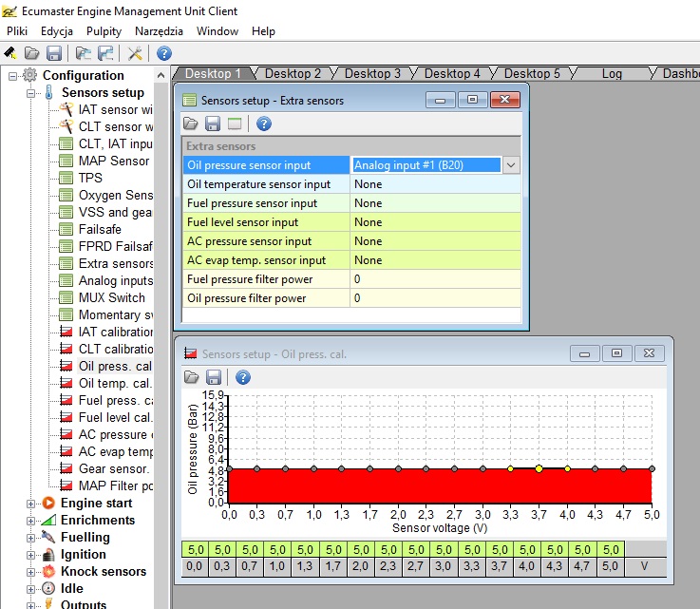Expand the Knock sensors node
Screen dimensions: 700x609
click(x=30, y=572)
